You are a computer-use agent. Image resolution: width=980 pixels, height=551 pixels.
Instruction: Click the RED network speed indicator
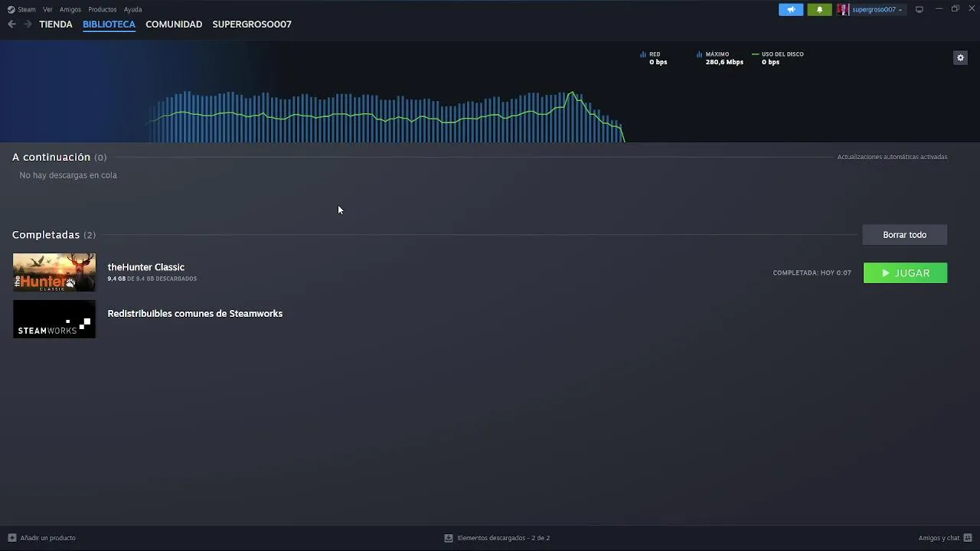654,58
